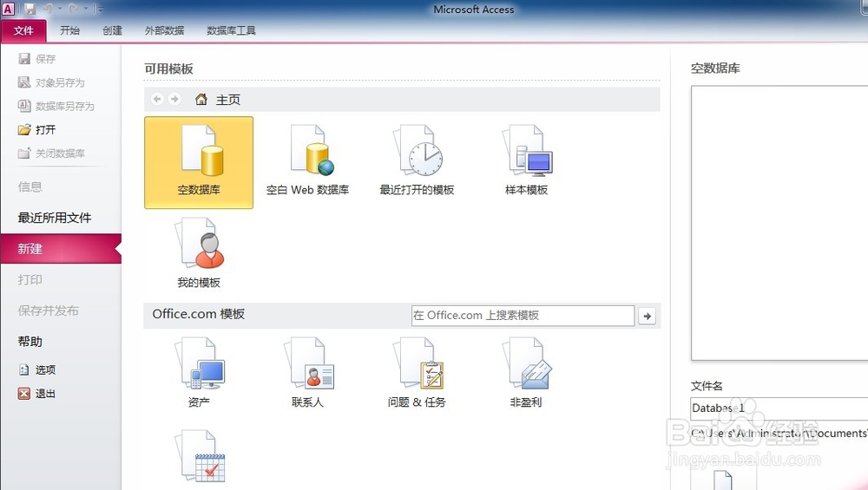Click the home icon next to 主页
Viewport: 868px width, 490px height.
201,99
